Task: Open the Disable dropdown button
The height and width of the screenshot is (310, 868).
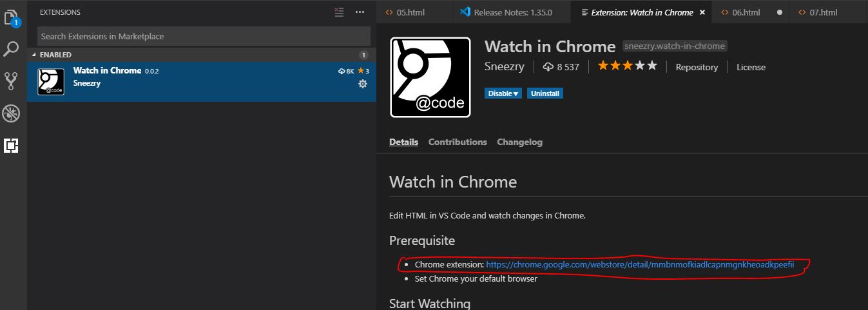Action: 503,93
